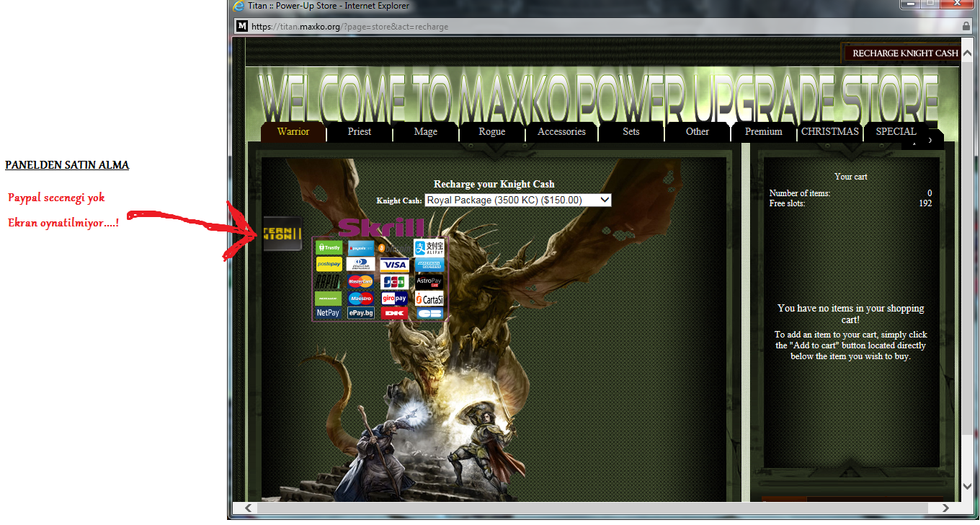Click the horizontal scrollbar left arrow
Screen dimensions: 980x525
(249, 508)
